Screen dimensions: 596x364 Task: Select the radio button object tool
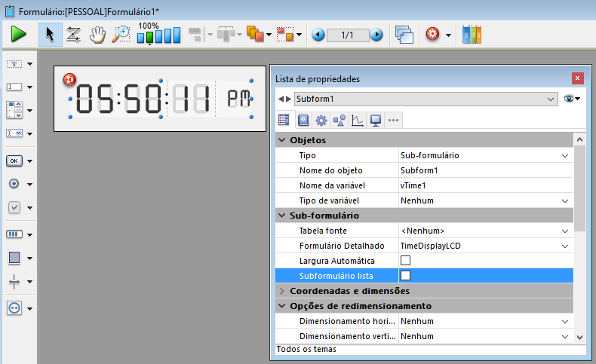15,184
